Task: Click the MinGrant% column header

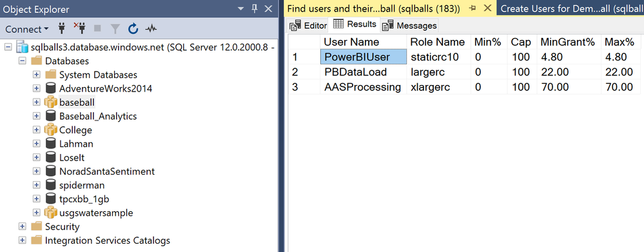Action: point(569,42)
